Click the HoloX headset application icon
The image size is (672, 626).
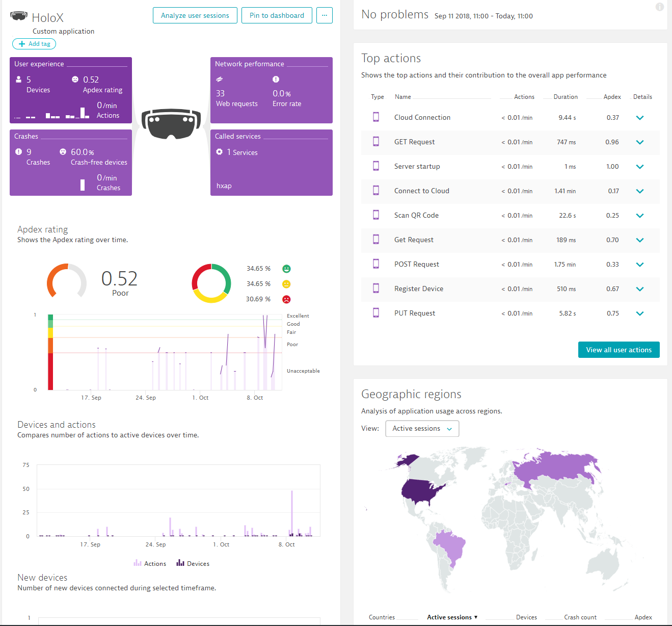pos(19,14)
